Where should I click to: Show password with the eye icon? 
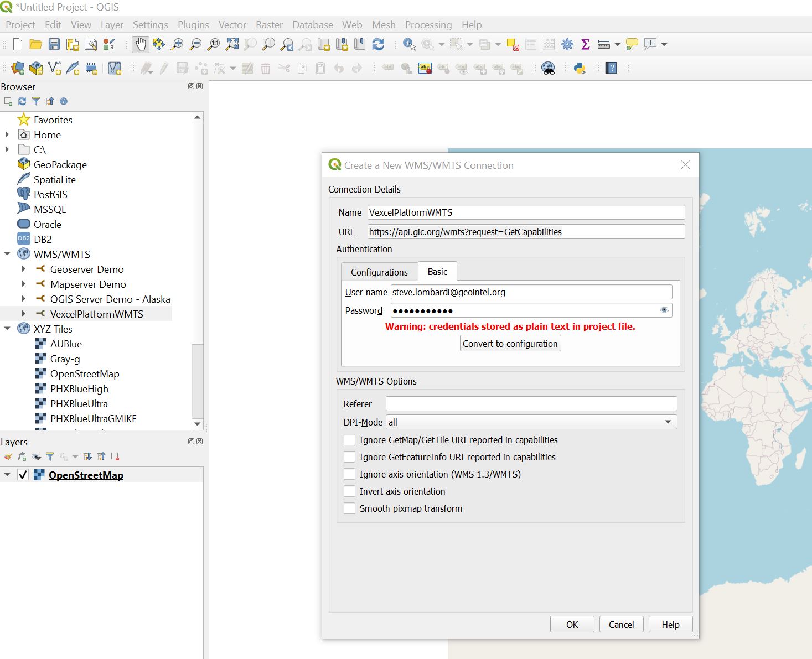664,310
